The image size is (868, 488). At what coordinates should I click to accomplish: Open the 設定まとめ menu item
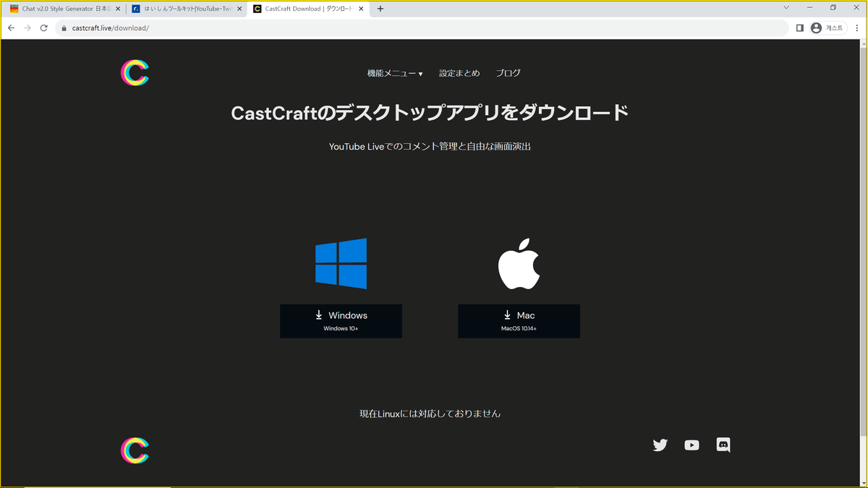(x=459, y=73)
